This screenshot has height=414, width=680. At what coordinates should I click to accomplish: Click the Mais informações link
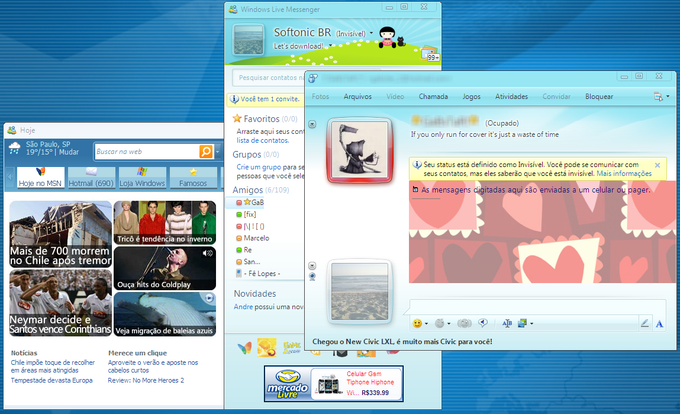pyautogui.click(x=624, y=173)
